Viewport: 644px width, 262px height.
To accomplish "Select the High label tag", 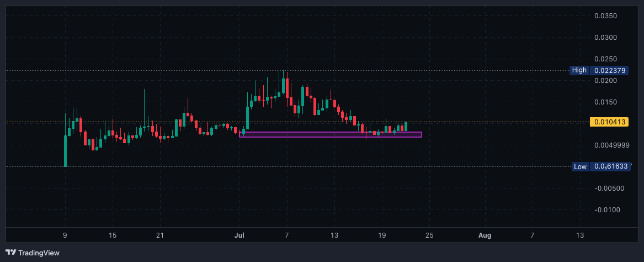I will 579,70.
